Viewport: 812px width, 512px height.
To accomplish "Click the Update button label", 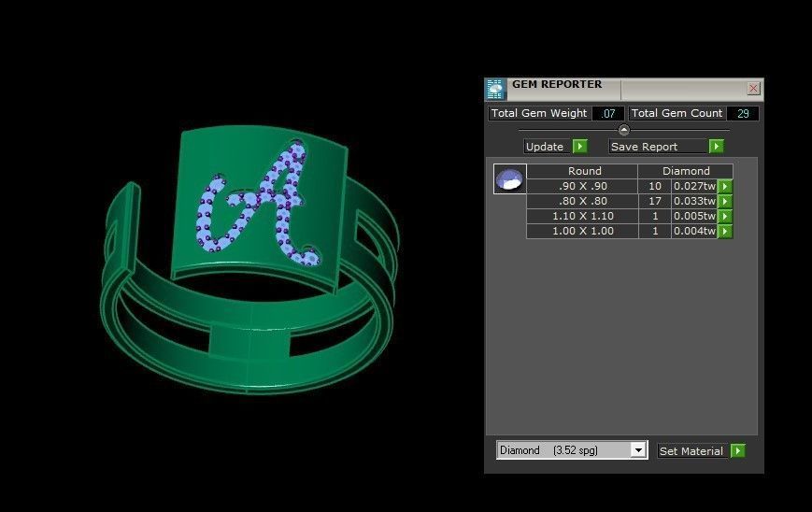I will (x=544, y=147).
